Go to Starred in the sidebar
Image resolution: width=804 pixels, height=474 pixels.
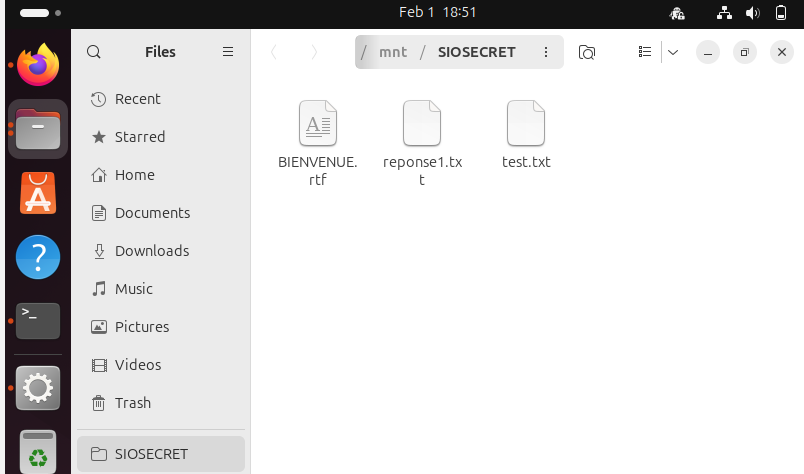(x=139, y=137)
